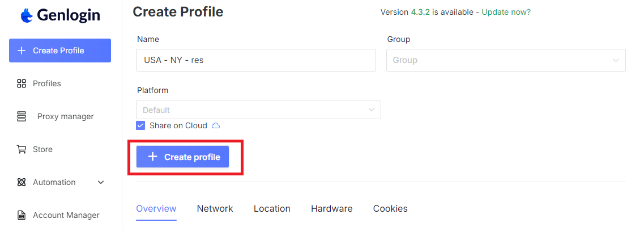Viewport: 644px width, 231px height.
Task: Click the Account Manager document icon
Action: pyautogui.click(x=22, y=215)
